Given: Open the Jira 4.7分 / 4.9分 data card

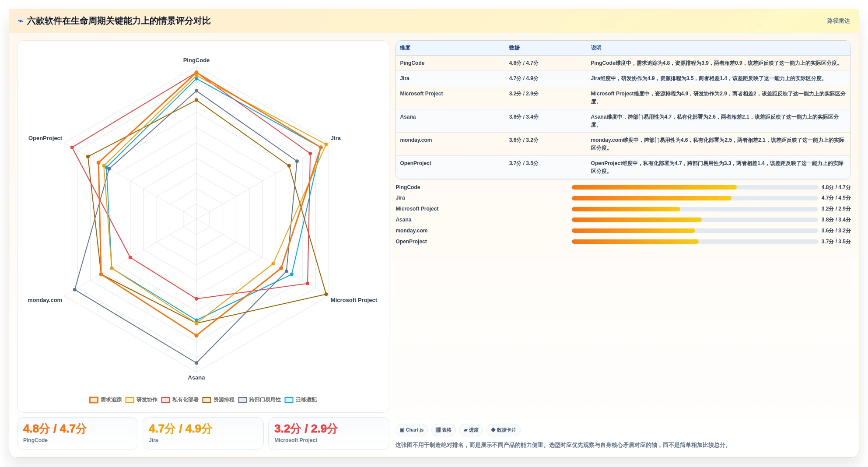Looking at the screenshot, I should coord(203,433).
